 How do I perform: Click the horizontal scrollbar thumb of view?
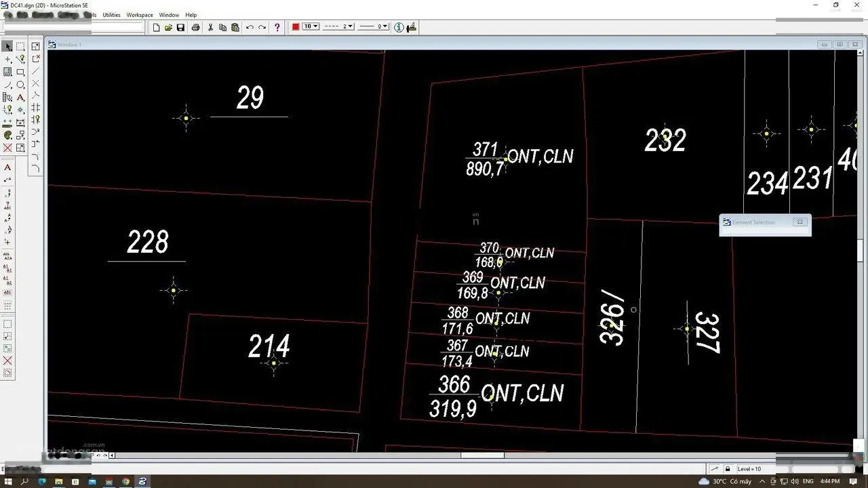482,455
